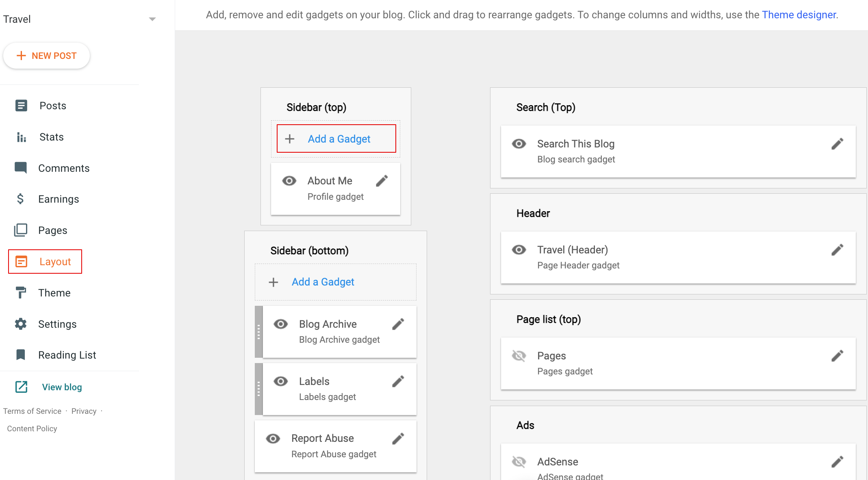Viewport: 868px width, 480px height.
Task: Toggle visibility of Search This Blog gadget
Action: [519, 144]
